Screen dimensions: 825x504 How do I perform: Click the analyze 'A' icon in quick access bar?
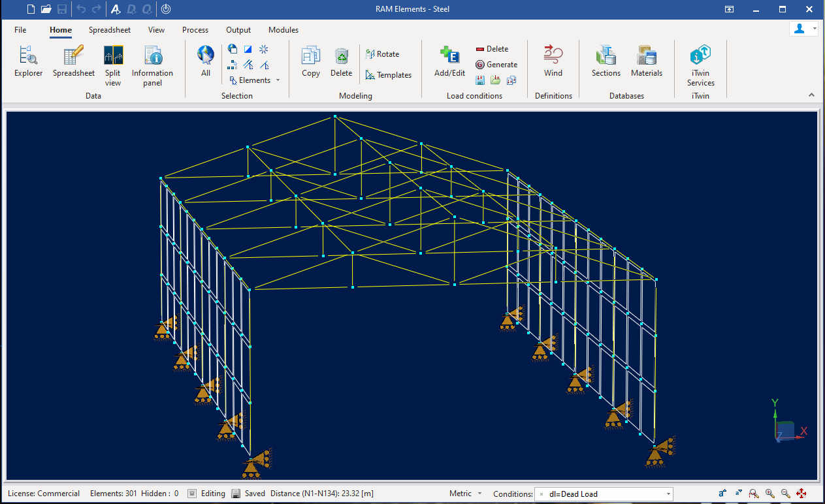point(116,9)
